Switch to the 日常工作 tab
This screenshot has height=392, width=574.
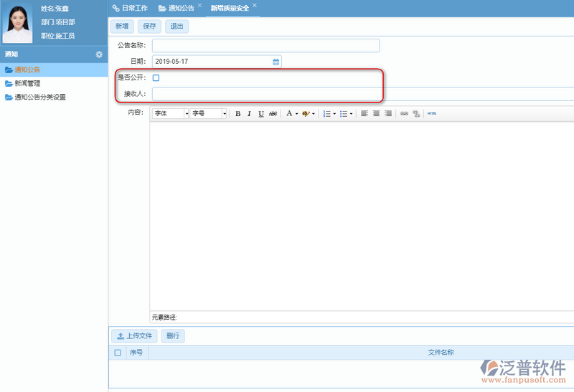click(131, 8)
